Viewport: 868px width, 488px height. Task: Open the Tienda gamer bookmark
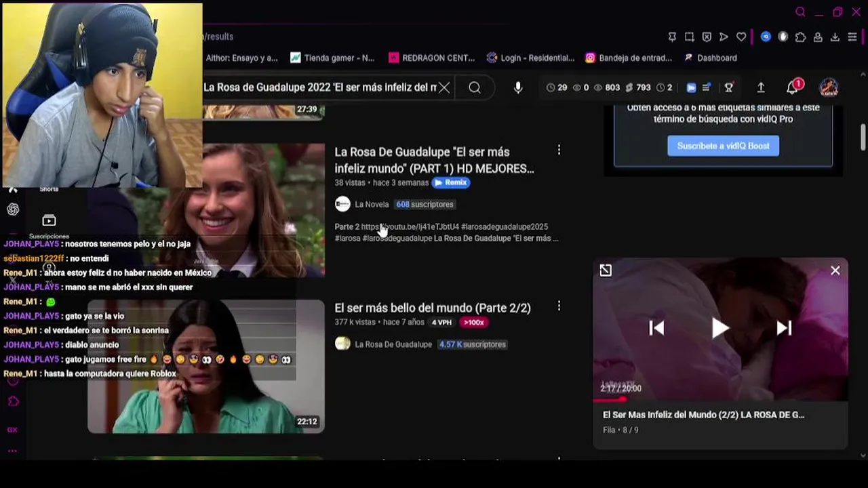(x=332, y=58)
